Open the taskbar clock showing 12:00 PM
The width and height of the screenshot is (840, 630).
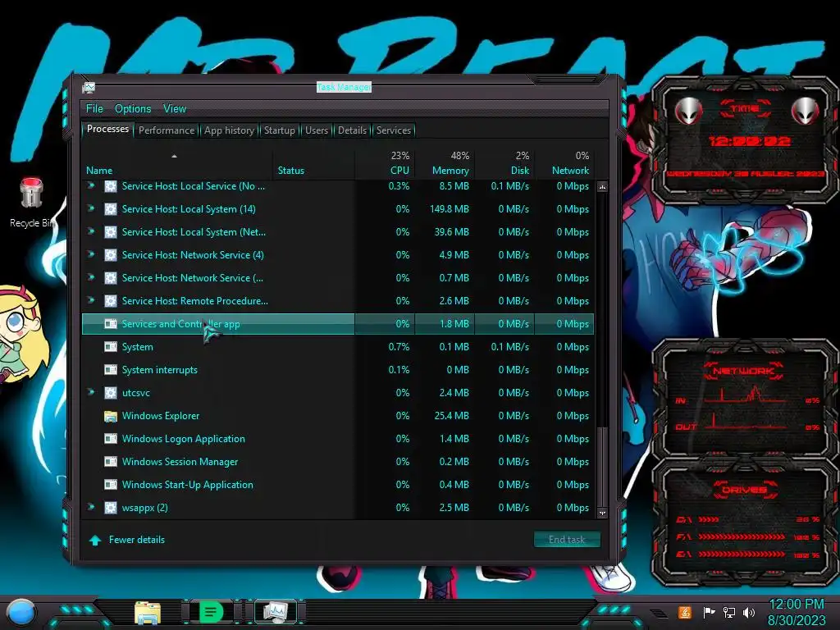point(797,612)
